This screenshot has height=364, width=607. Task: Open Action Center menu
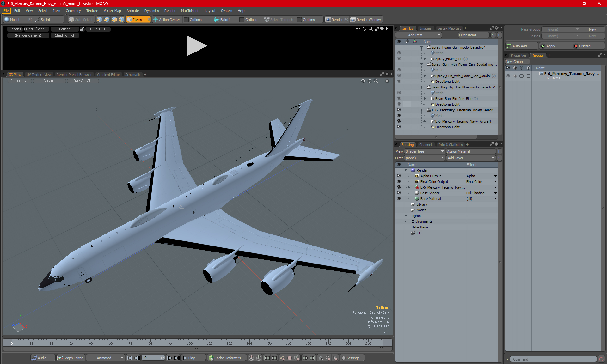167,20
